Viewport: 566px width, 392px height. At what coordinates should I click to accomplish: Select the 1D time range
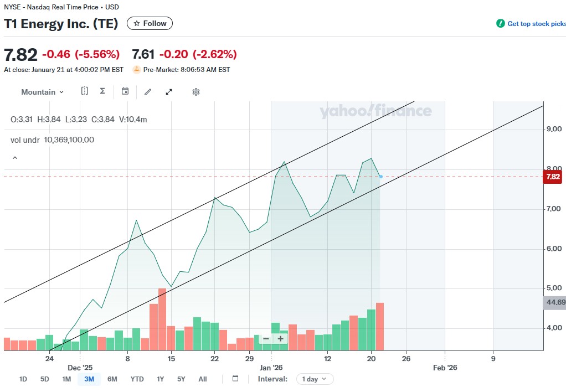23,379
